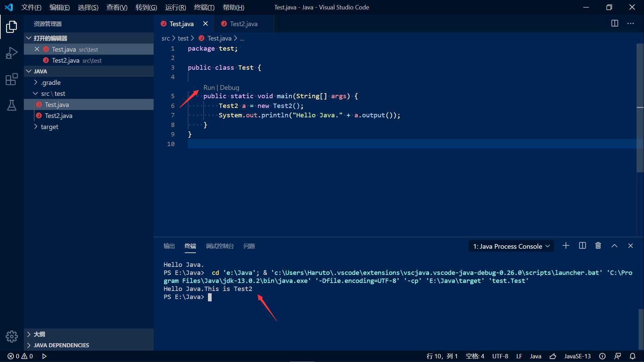This screenshot has width=644, height=362.
Task: Click the info circle icon in status bar
Action: [602, 356]
